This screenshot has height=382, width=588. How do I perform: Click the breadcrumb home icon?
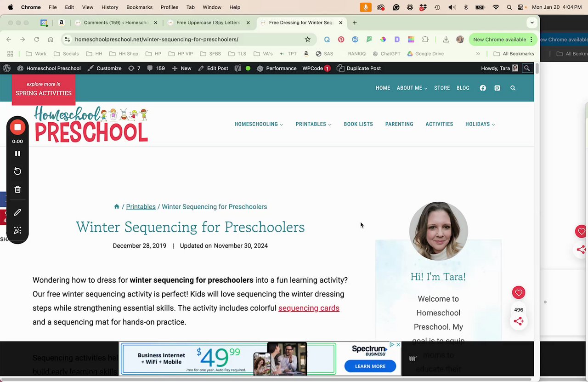point(117,207)
